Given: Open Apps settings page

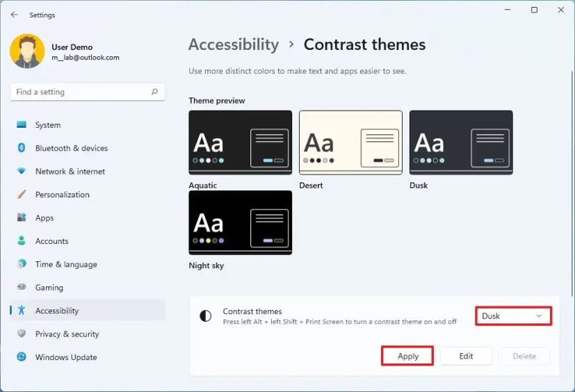Looking at the screenshot, I should [x=88, y=218].
